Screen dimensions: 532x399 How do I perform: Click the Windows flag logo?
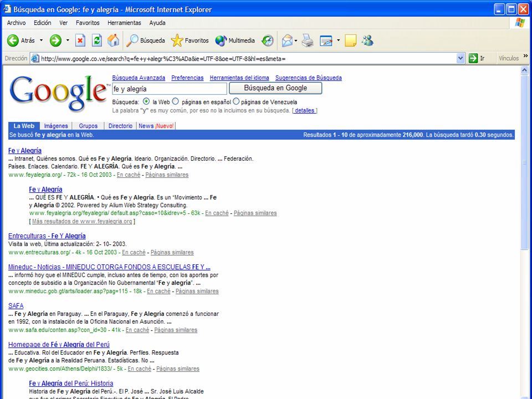520,23
